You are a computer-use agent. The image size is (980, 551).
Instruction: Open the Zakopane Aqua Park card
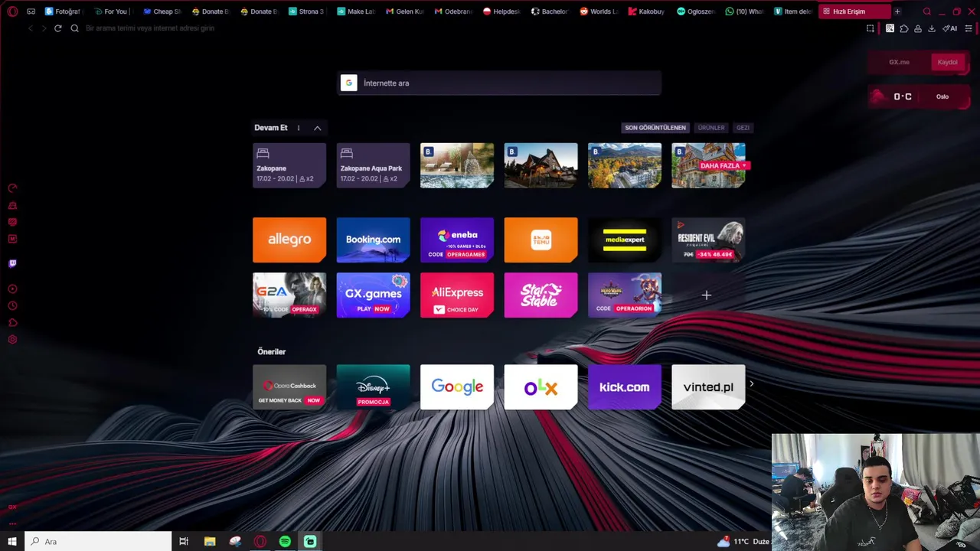(373, 165)
